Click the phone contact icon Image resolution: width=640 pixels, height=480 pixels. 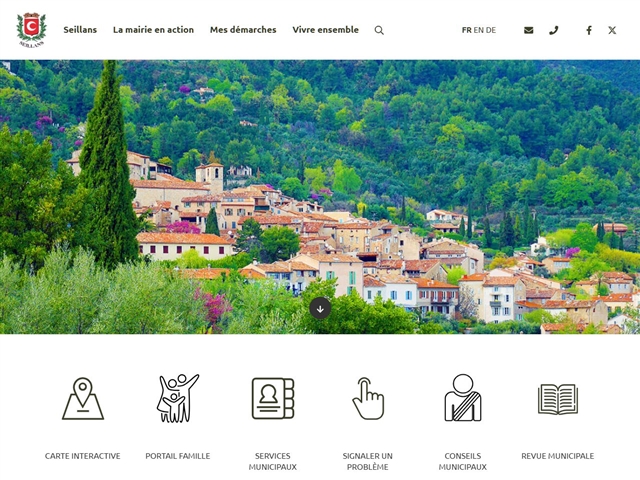tap(553, 30)
